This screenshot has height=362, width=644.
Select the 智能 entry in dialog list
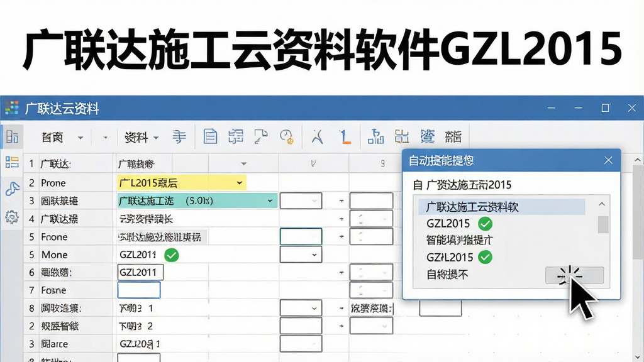(459, 240)
